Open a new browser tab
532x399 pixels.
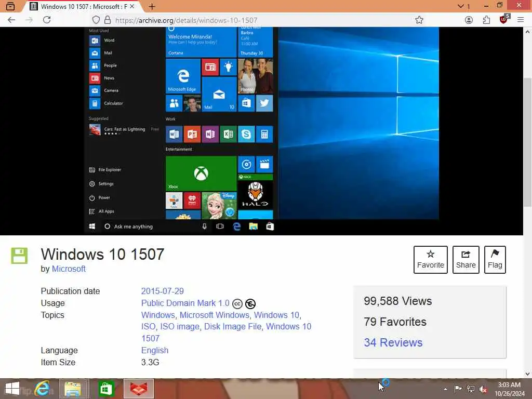coord(152,6)
